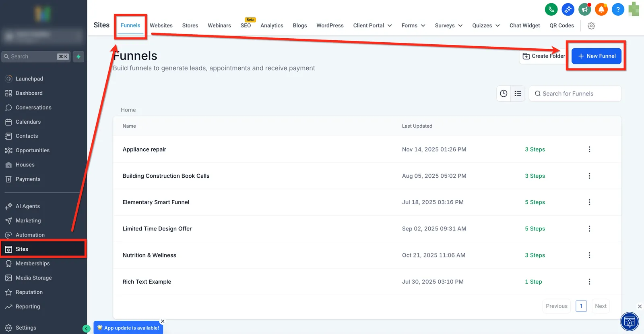Screen dimensions: 644x334
Task: Open options menu for Nutrition & Wellness
Action: tap(589, 255)
